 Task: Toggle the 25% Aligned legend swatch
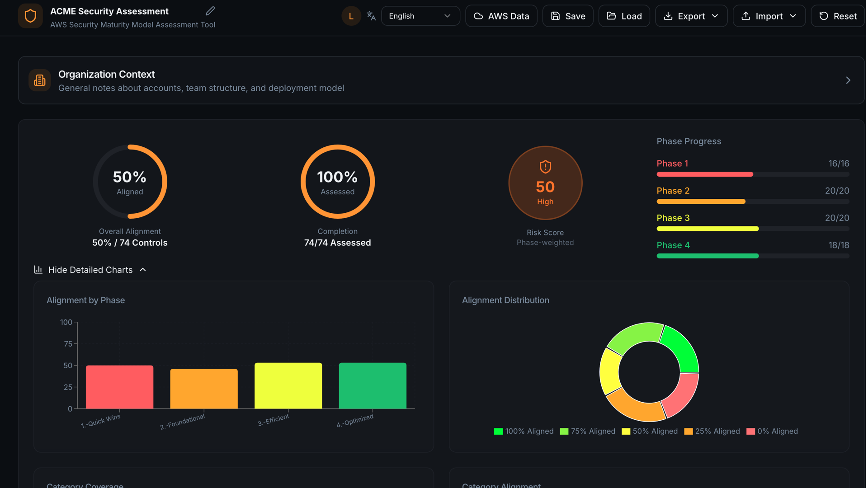pyautogui.click(x=689, y=432)
